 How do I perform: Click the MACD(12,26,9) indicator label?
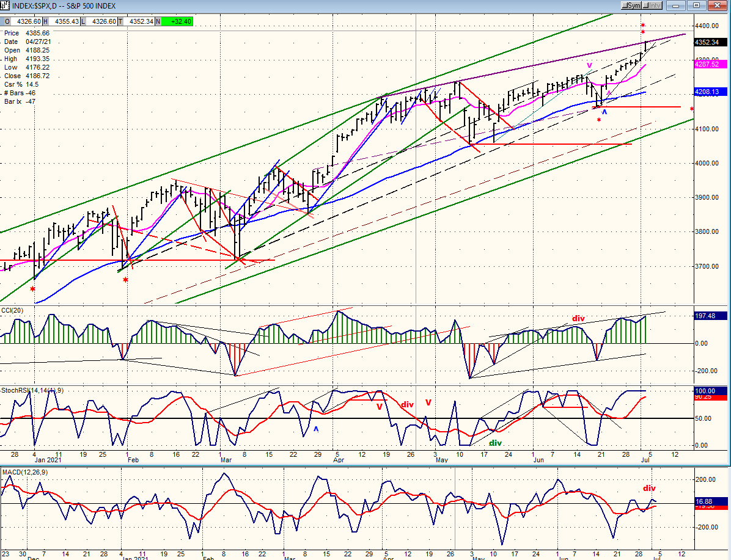click(24, 472)
